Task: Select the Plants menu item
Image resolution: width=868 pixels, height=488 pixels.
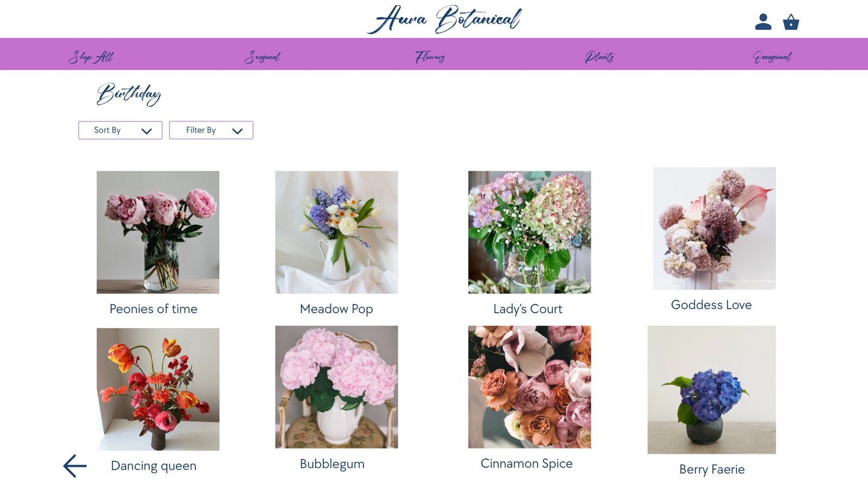Action: click(599, 57)
